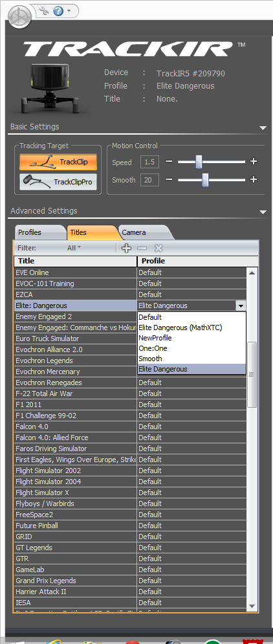Click the delete X icon in filter bar

click(158, 248)
